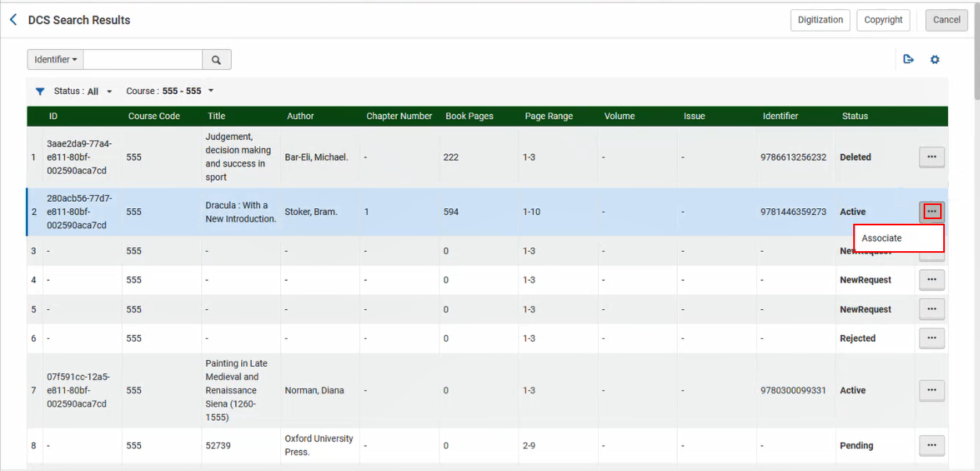The image size is (980, 471).
Task: Open row actions menu for row 5
Action: pos(931,309)
